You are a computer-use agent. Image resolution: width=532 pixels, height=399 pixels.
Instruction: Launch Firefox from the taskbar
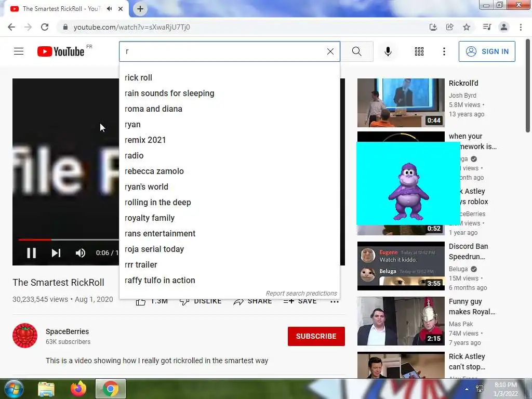click(x=78, y=389)
